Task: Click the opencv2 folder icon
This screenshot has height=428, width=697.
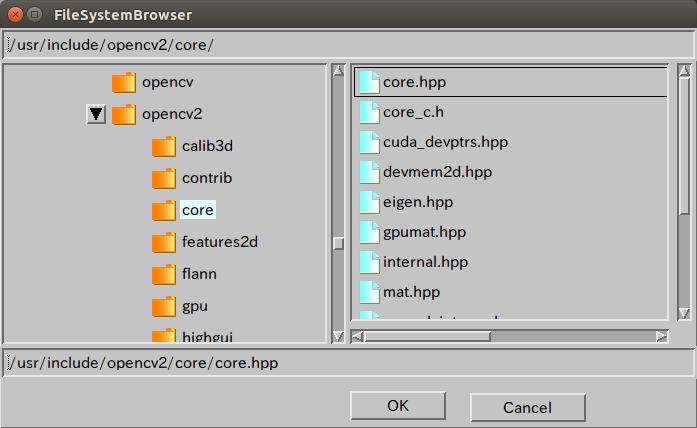Action: pos(124,115)
